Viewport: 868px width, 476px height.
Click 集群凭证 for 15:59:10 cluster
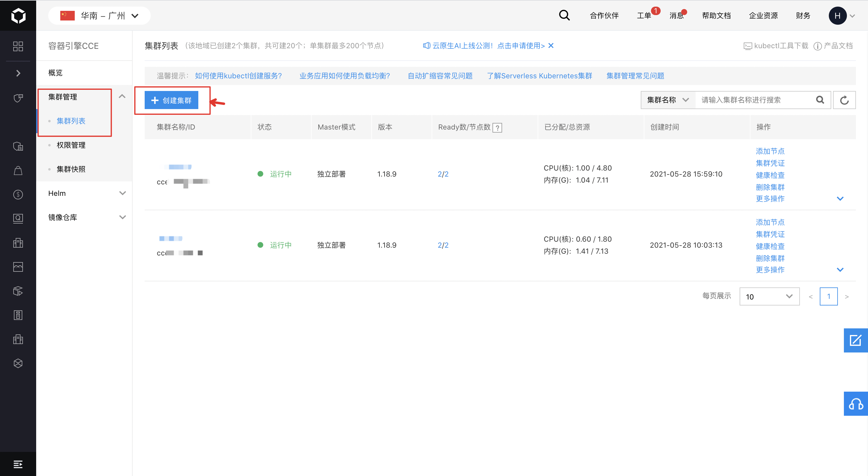point(770,163)
